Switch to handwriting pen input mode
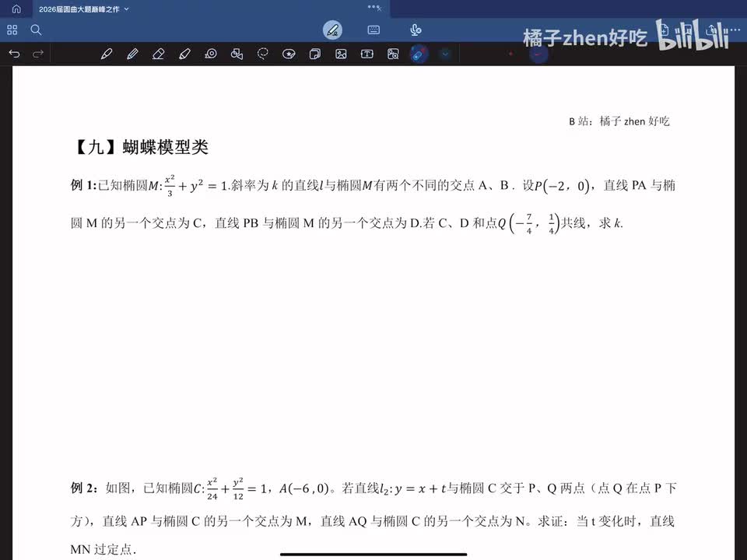This screenshot has width=747, height=560. [x=332, y=30]
